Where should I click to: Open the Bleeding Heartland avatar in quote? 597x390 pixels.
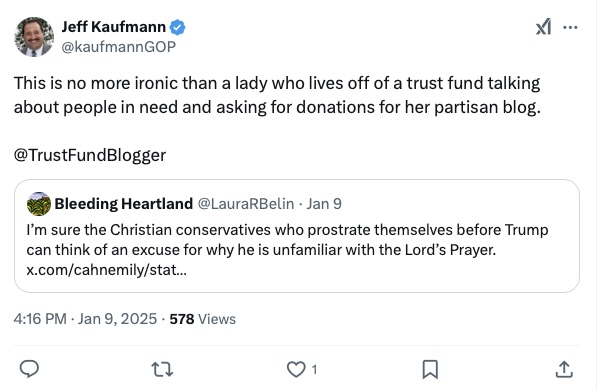tap(38, 204)
